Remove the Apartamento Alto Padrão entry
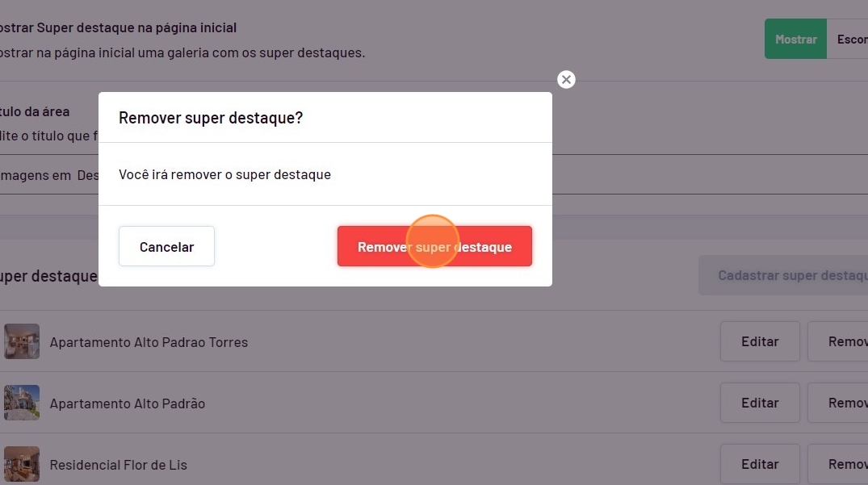The width and height of the screenshot is (868, 485). click(x=840, y=403)
